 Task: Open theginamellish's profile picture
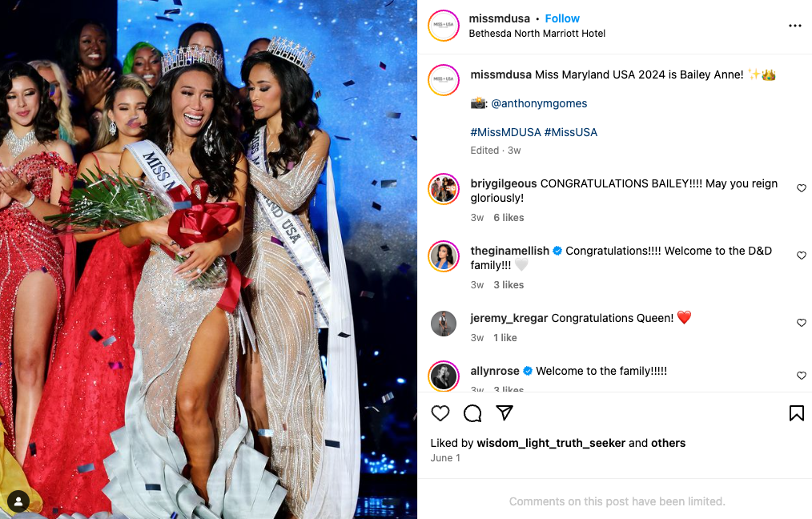coord(444,256)
